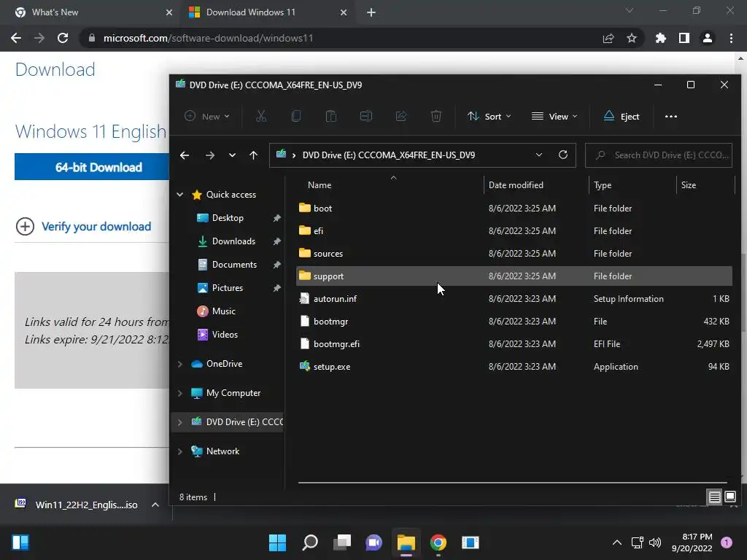Open Chrome profile avatar icon
747x560 pixels.
[x=708, y=38]
